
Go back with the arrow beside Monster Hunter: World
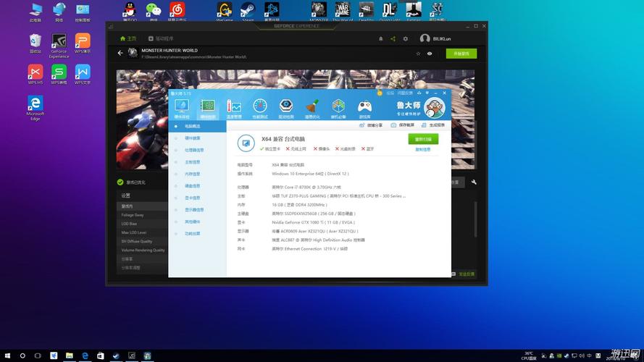click(120, 53)
